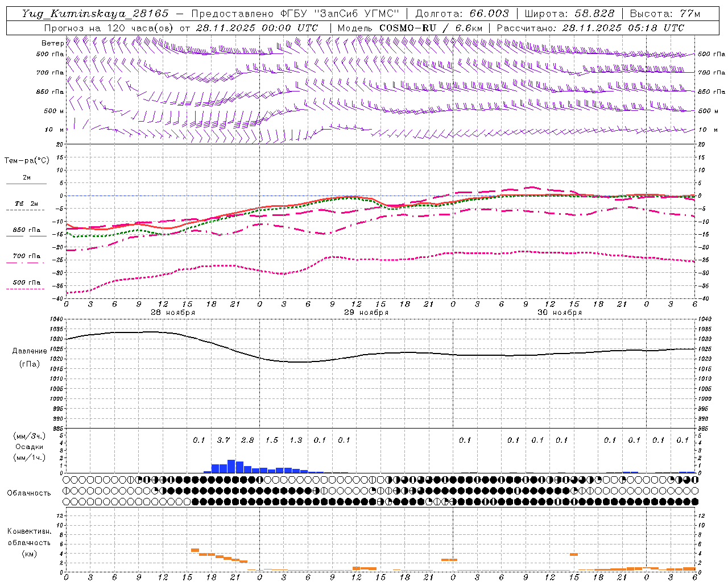
Task: Click the red line sample under 850 гПа legend
Action: 26,236
